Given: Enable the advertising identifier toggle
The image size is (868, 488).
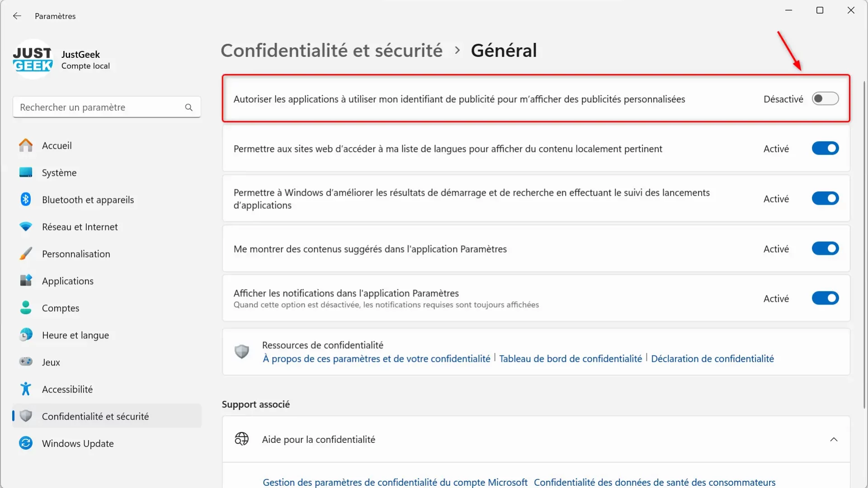Looking at the screenshot, I should point(825,99).
